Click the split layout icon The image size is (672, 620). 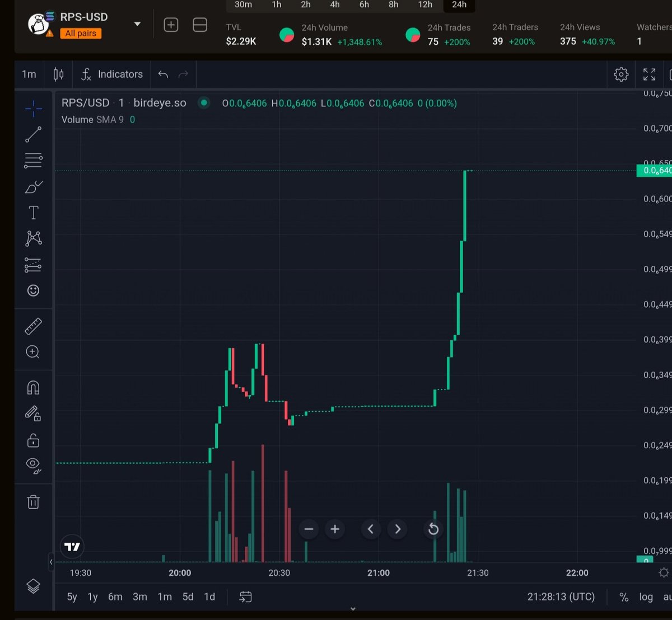200,25
